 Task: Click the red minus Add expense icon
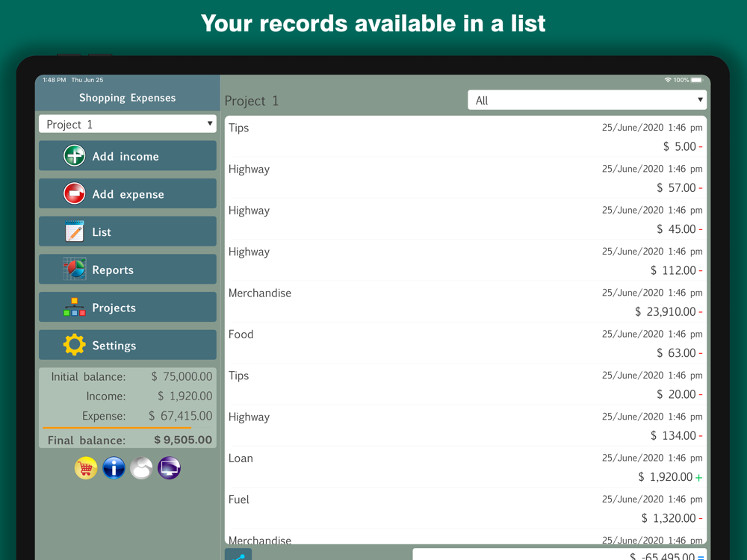point(74,193)
